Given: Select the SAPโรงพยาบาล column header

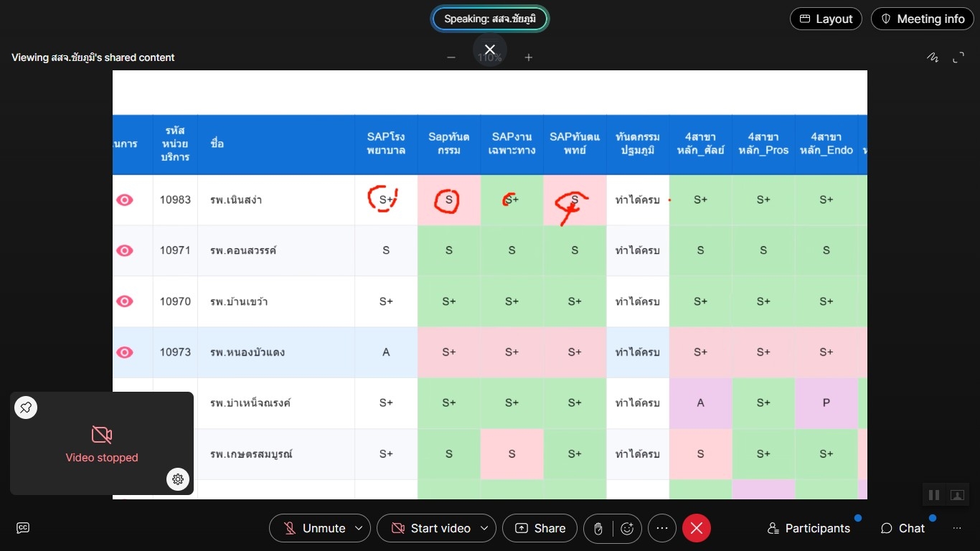Looking at the screenshot, I should 386,143.
